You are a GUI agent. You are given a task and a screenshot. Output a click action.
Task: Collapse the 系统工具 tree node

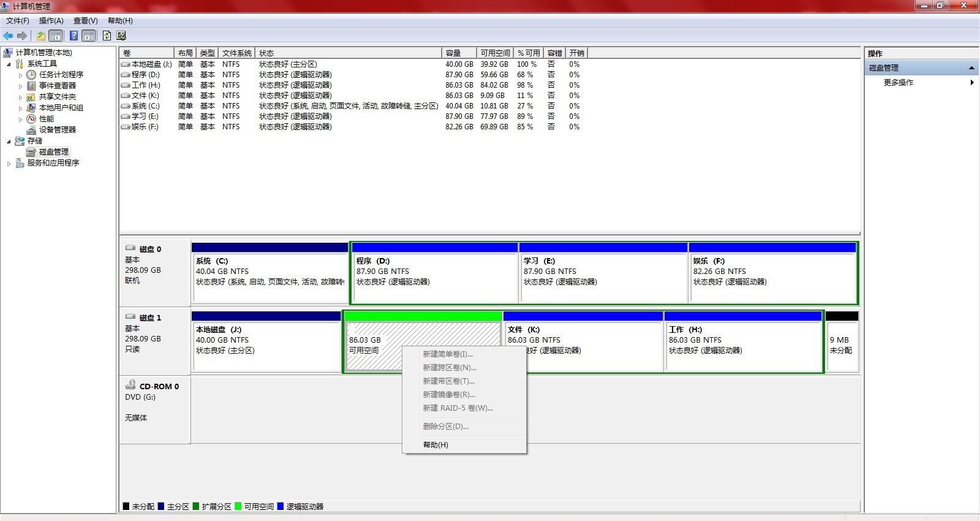(9, 64)
